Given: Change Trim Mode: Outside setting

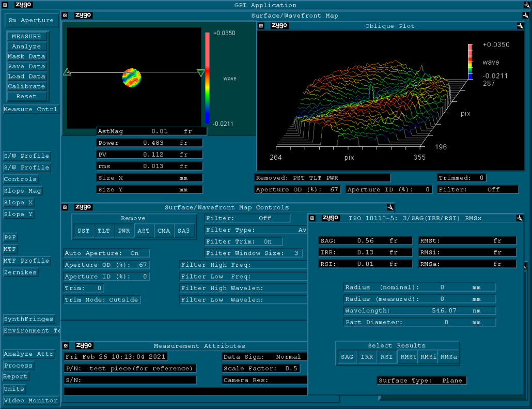Looking at the screenshot, I should point(102,299).
